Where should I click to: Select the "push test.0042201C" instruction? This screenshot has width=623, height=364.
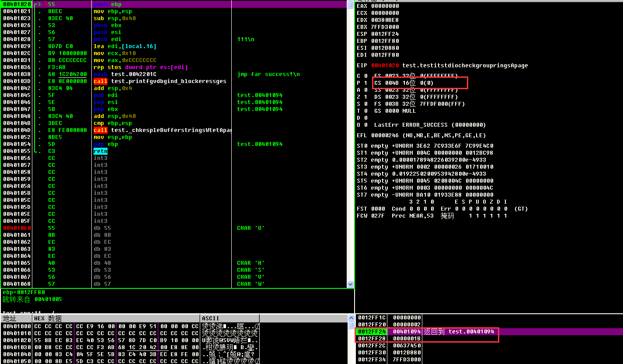click(125, 74)
